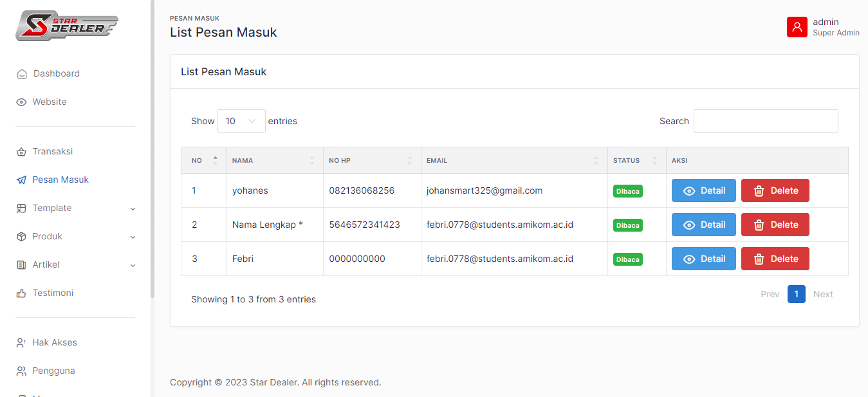868x397 pixels.
Task: Click the Website eye icon in sidebar
Action: (x=21, y=102)
